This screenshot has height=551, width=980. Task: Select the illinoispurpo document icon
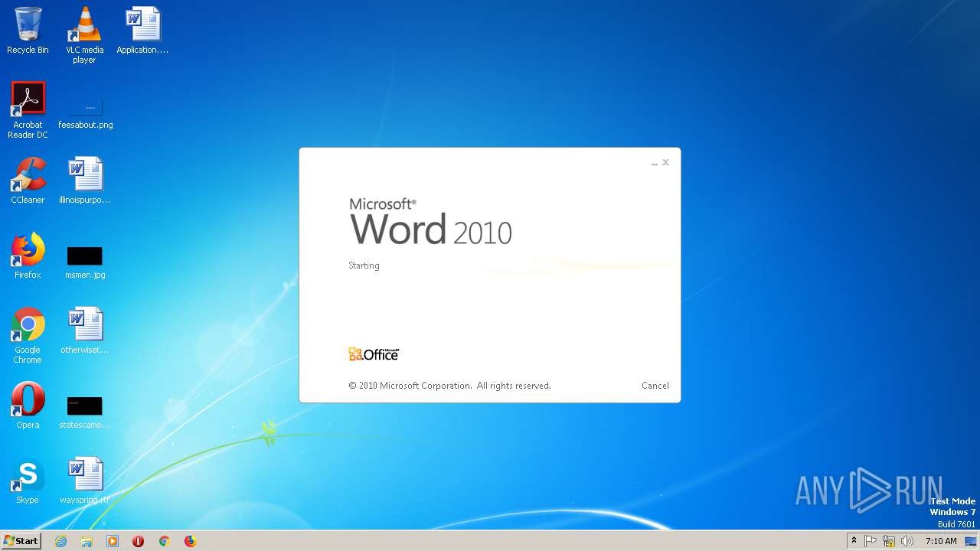pyautogui.click(x=85, y=181)
